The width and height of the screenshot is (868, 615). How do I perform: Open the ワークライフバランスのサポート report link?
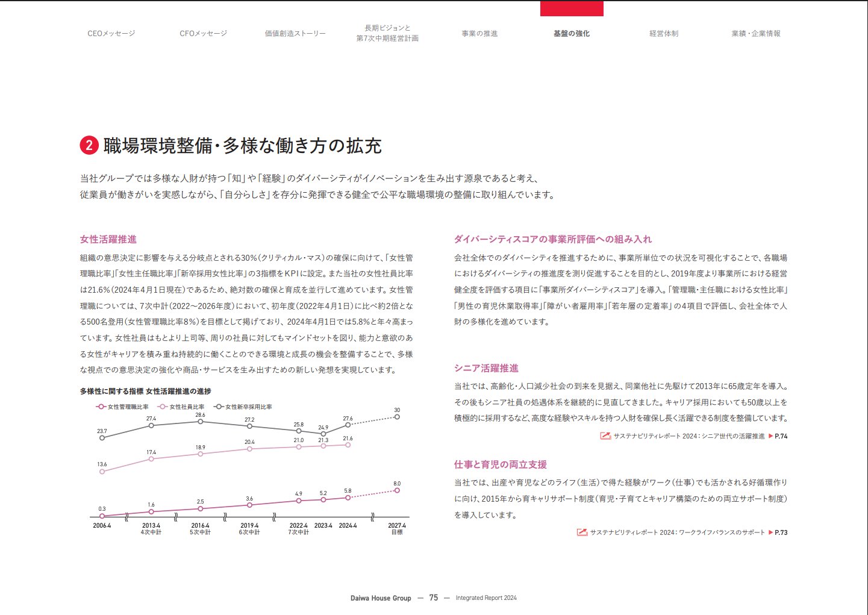point(677,532)
